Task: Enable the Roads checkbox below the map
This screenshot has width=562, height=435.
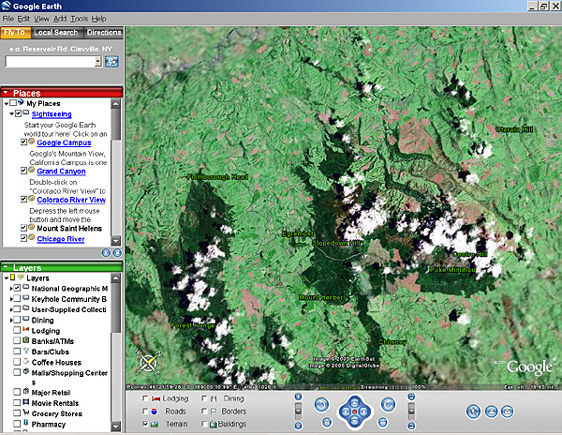Action: [x=145, y=411]
